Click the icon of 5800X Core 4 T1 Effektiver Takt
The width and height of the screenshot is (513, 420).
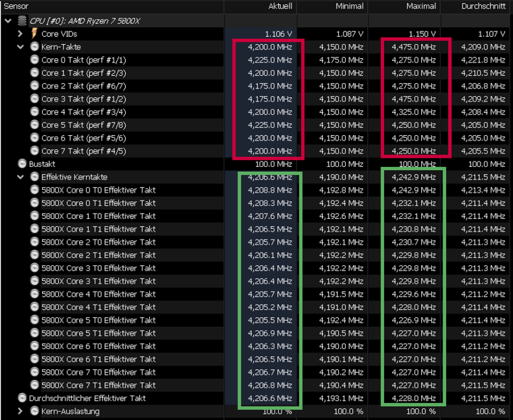[x=34, y=307]
